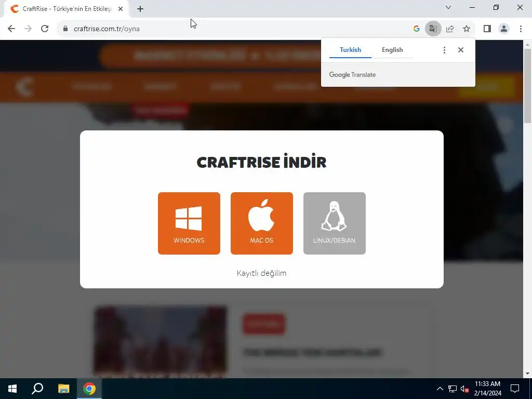Click the Google icon in address bar
Viewport: 532px width, 399px height.
pyautogui.click(x=416, y=29)
